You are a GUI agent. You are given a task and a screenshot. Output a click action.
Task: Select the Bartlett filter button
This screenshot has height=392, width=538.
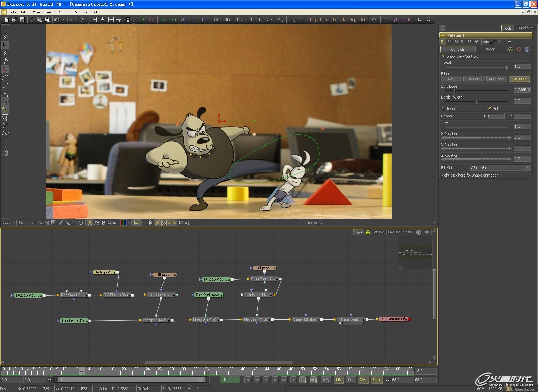(x=474, y=79)
